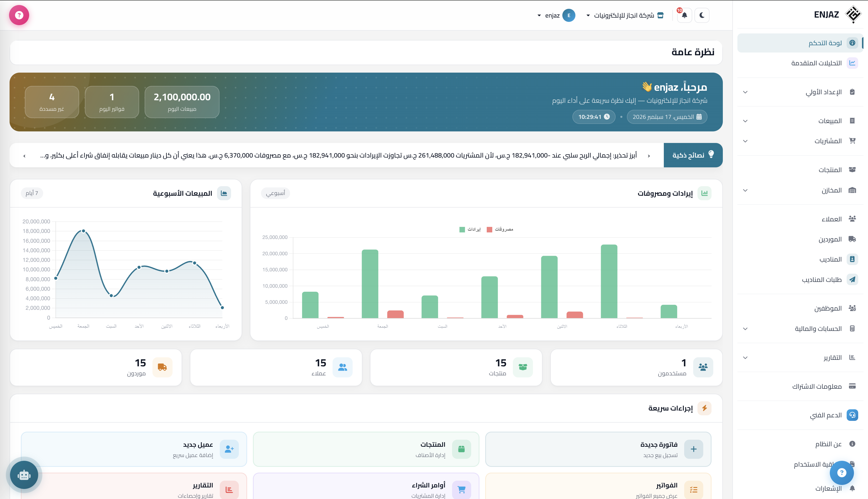Toggle the red مصروفات legend swatch
The width and height of the screenshot is (868, 499).
point(490,229)
